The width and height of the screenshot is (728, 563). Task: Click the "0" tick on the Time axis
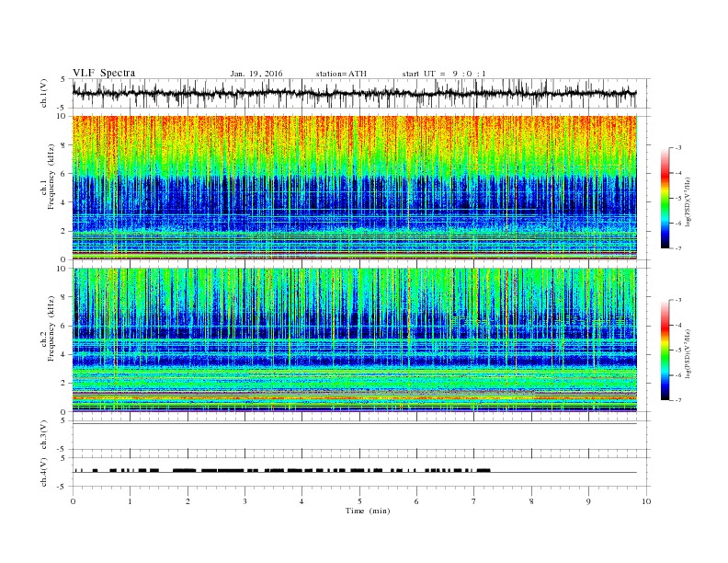pyautogui.click(x=73, y=501)
